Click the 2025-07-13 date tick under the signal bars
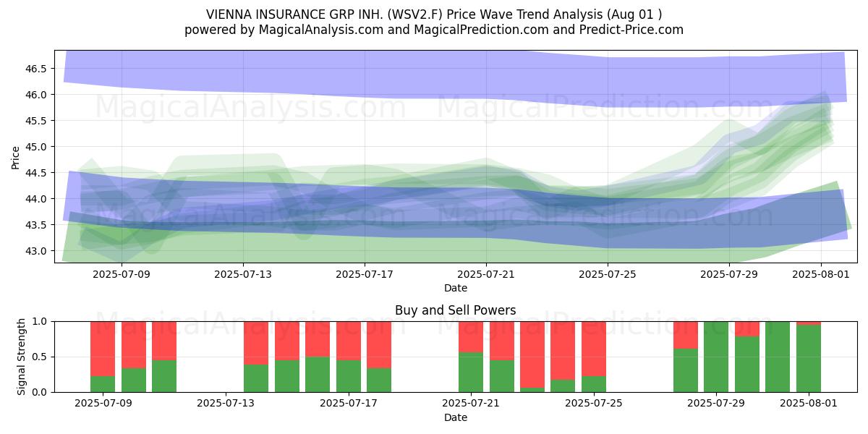 tap(226, 404)
